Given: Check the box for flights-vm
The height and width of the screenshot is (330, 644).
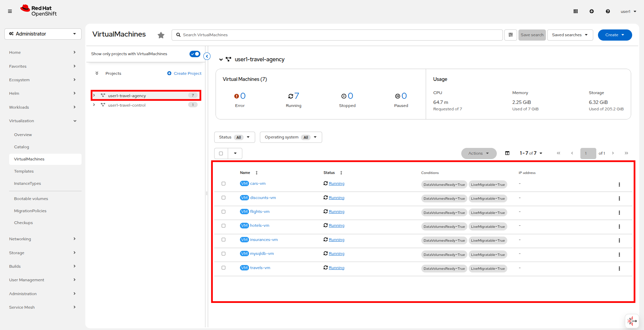Looking at the screenshot, I should [223, 212].
